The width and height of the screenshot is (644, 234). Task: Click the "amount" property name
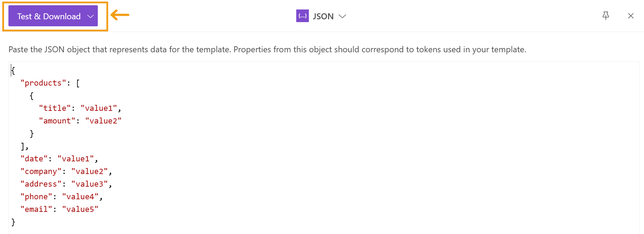[57, 121]
